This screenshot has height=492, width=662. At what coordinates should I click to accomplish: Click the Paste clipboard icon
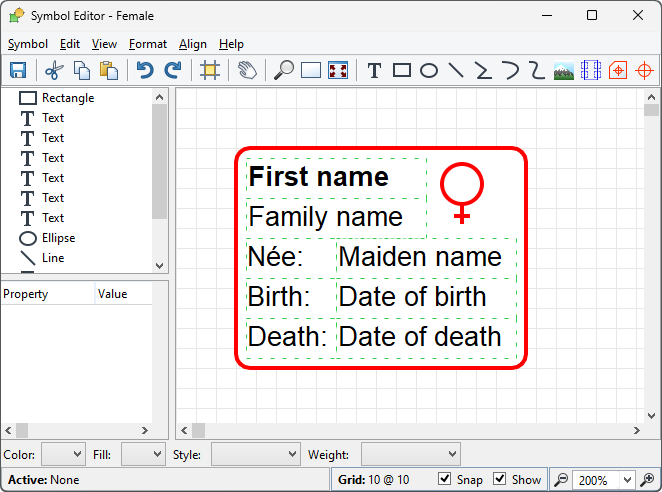click(x=109, y=70)
